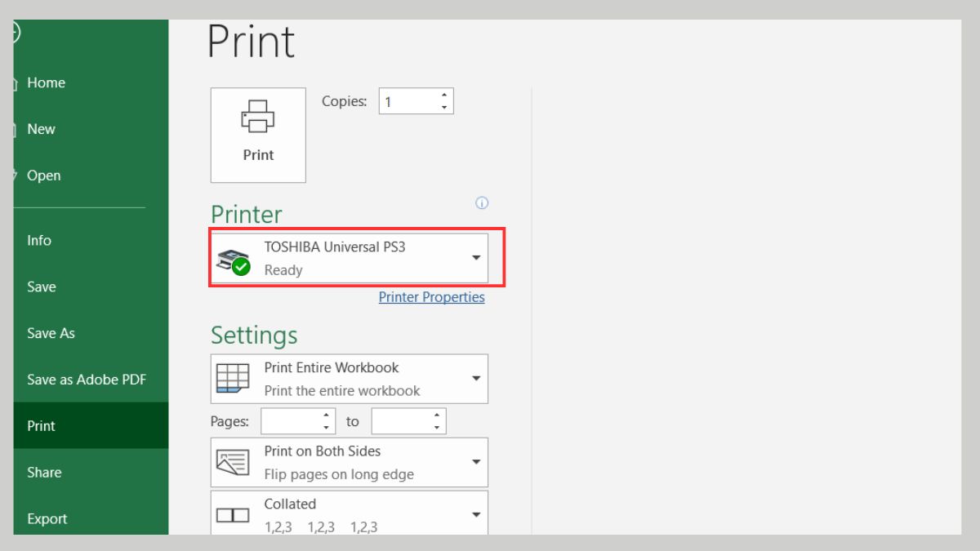The image size is (980, 551).
Task: Select Save as Adobe PDF
Action: (x=87, y=380)
